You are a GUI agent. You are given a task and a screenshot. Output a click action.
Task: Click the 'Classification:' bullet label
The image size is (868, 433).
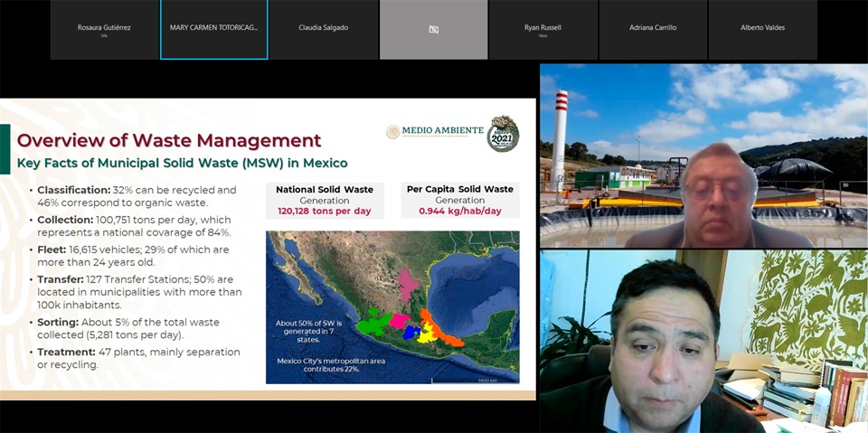[73, 190]
